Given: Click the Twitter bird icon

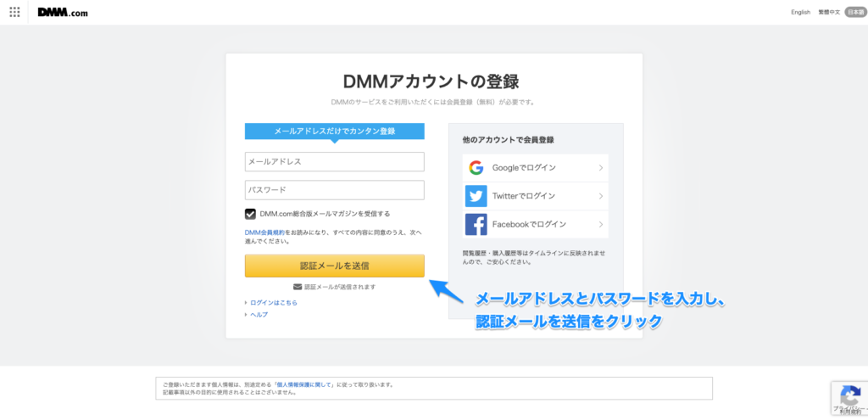Looking at the screenshot, I should 476,196.
